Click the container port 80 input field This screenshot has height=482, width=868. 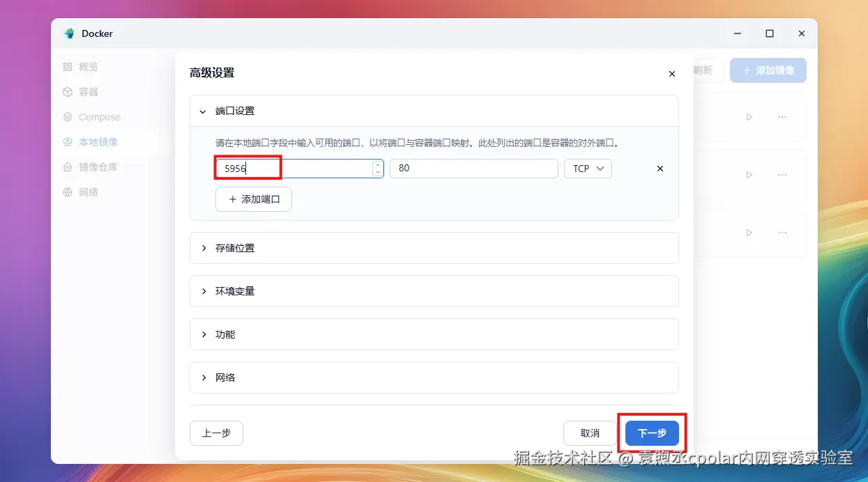tap(474, 168)
